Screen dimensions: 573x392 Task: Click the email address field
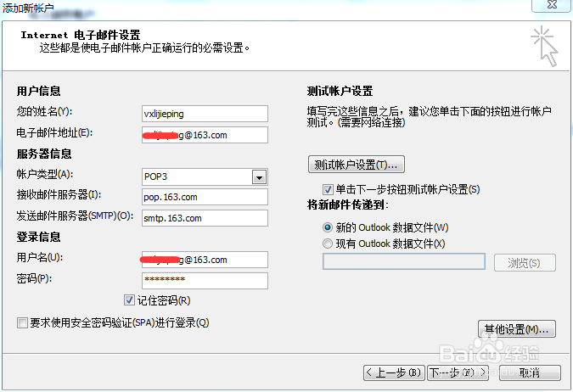click(x=205, y=135)
